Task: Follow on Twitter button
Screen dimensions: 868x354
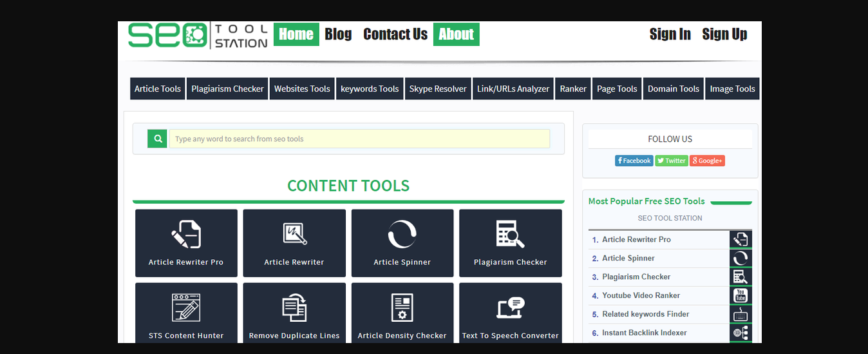Action: (672, 161)
